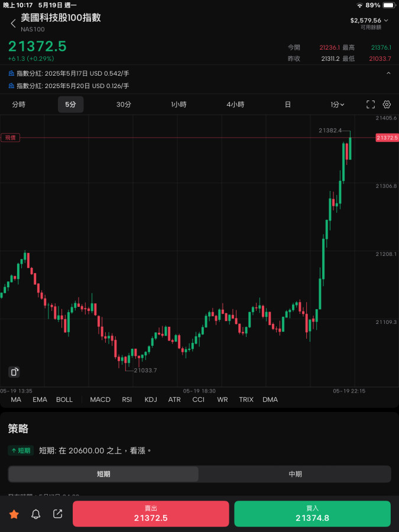Tap the green ↑短期 bullish badge
The image size is (399, 532).
click(21, 450)
